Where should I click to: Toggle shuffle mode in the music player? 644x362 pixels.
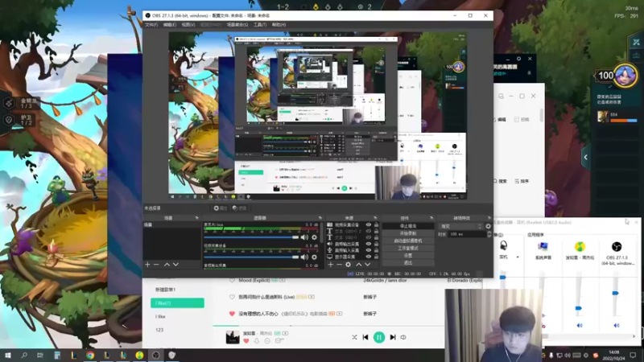click(x=354, y=337)
